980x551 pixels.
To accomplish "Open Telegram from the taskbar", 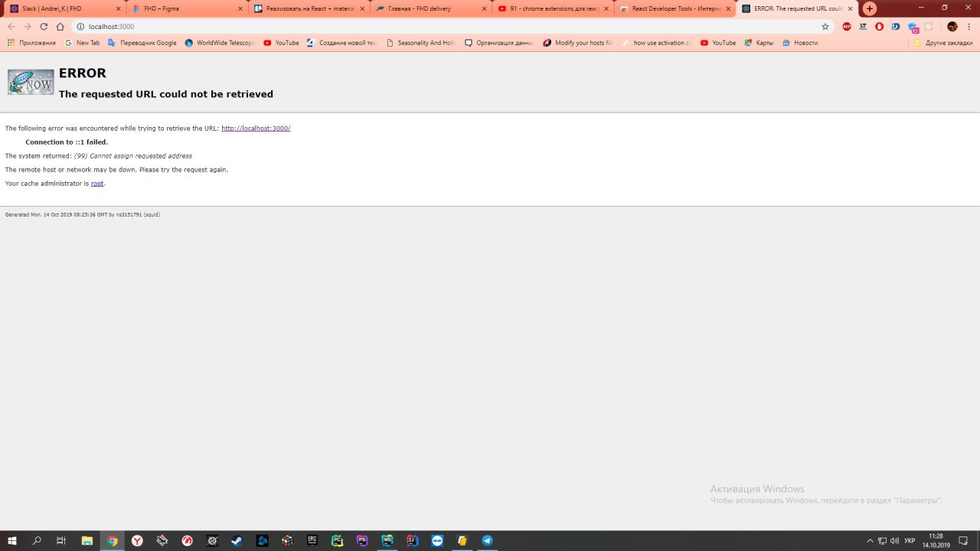I will coord(487,540).
